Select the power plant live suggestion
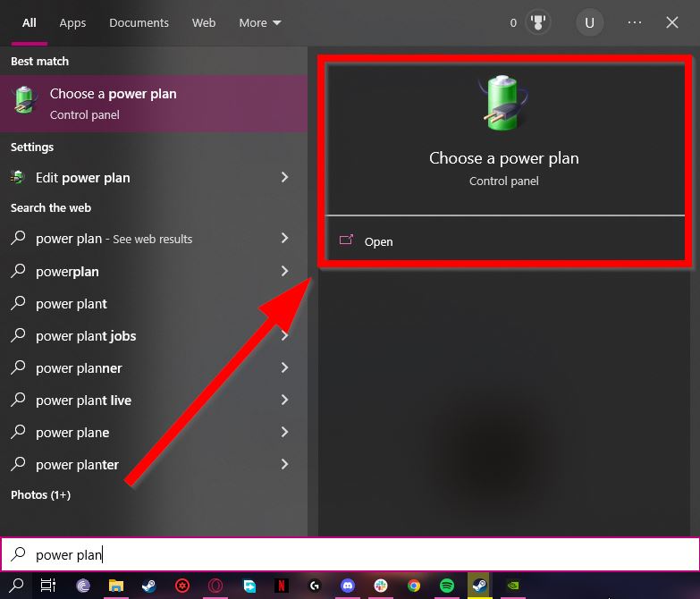Screen dimensions: 700x599 tap(154, 400)
